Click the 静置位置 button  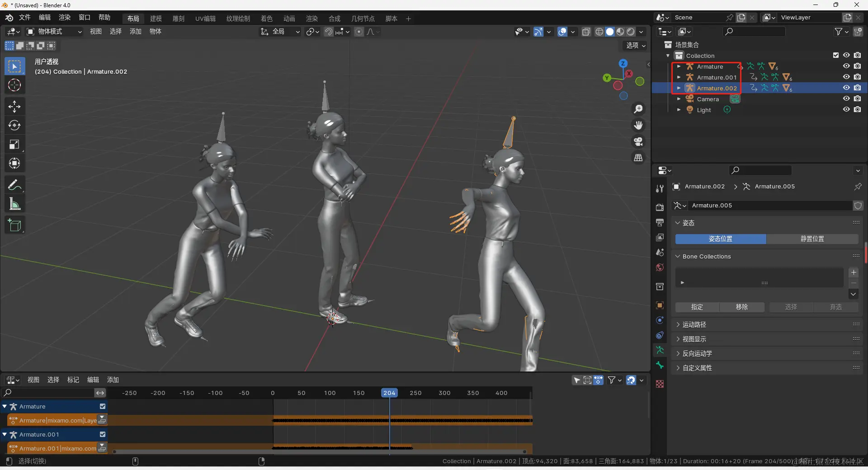click(x=812, y=239)
